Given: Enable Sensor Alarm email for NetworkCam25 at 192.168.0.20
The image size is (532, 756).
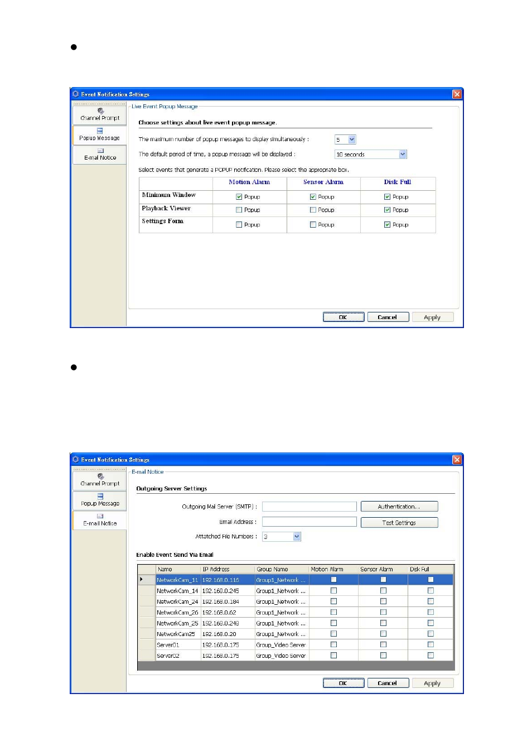Looking at the screenshot, I should point(383,634).
